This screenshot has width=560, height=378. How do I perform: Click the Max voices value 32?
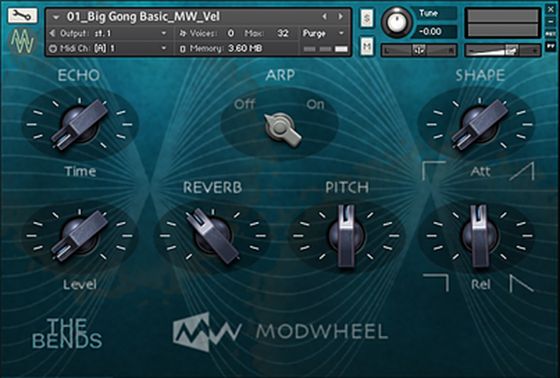coord(282,34)
